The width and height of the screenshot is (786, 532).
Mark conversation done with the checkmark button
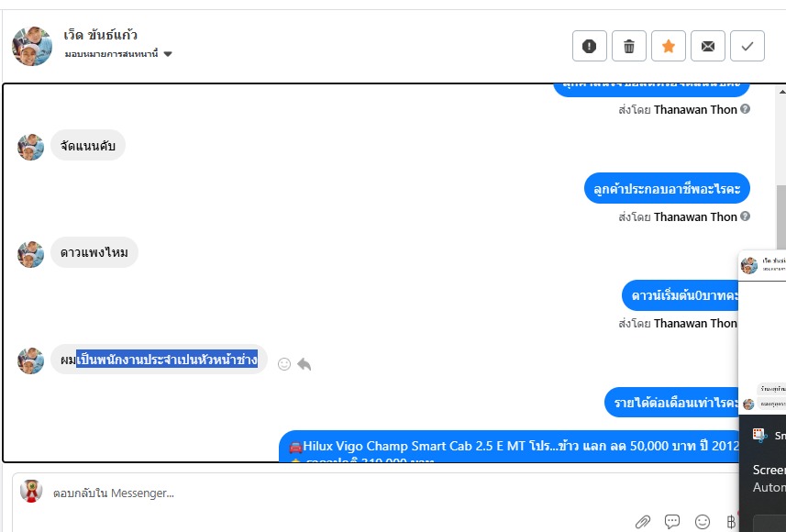747,46
